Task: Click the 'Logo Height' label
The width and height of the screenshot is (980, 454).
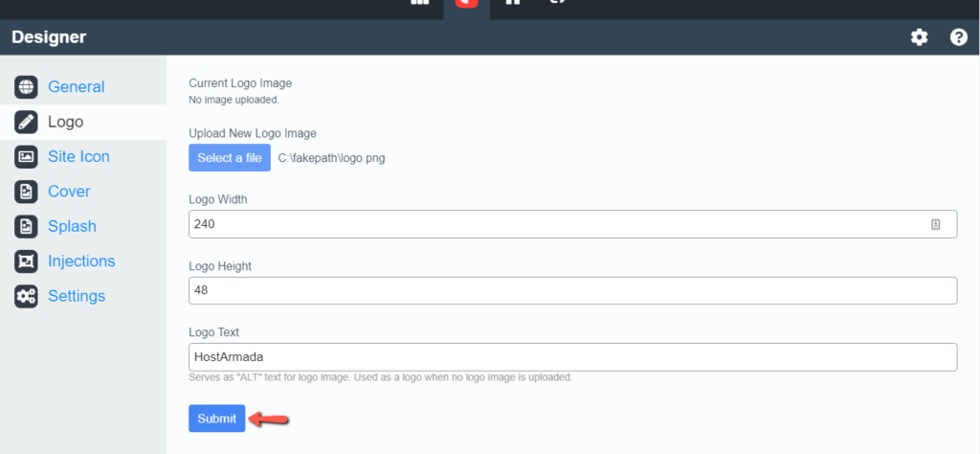Action: click(220, 266)
